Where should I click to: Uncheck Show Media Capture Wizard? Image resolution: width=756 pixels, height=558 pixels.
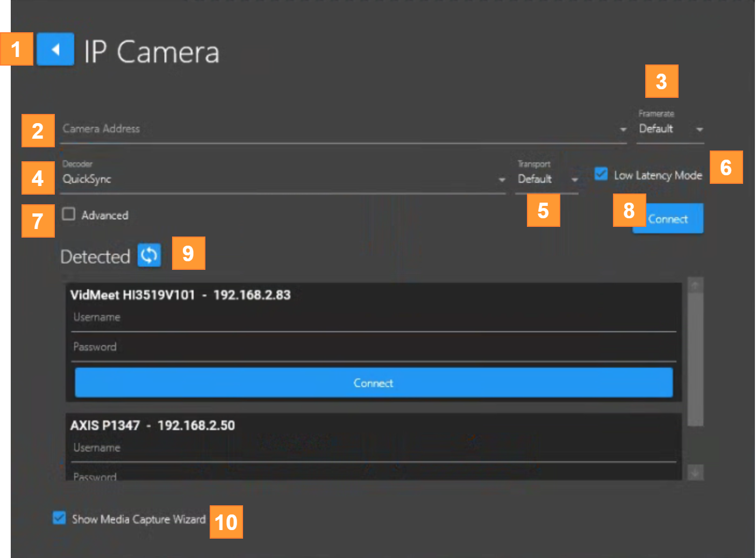pos(59,518)
